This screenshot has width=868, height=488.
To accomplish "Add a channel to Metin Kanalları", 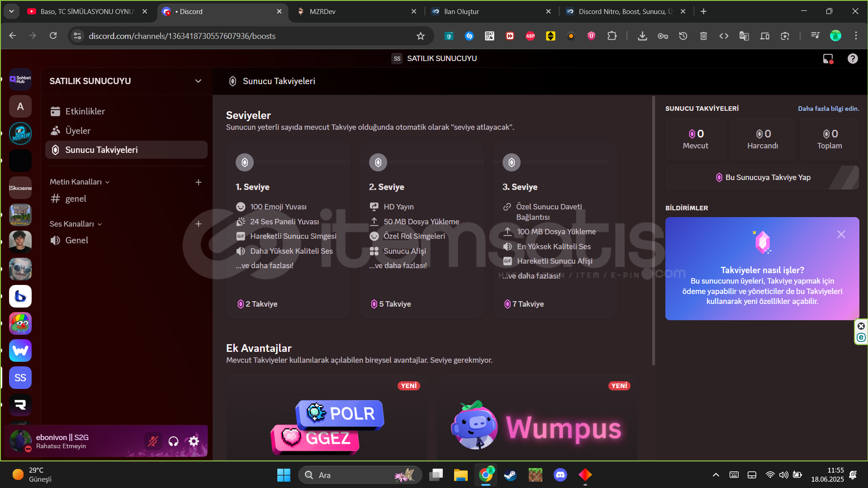I will coord(198,182).
